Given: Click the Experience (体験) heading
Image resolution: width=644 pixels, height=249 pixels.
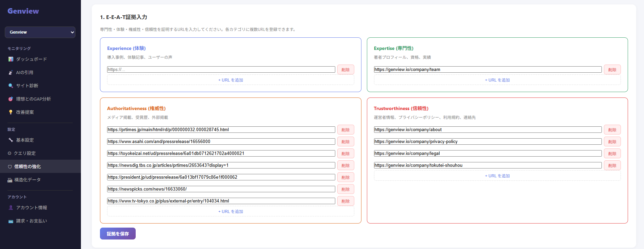Looking at the screenshot, I should click(x=126, y=48).
